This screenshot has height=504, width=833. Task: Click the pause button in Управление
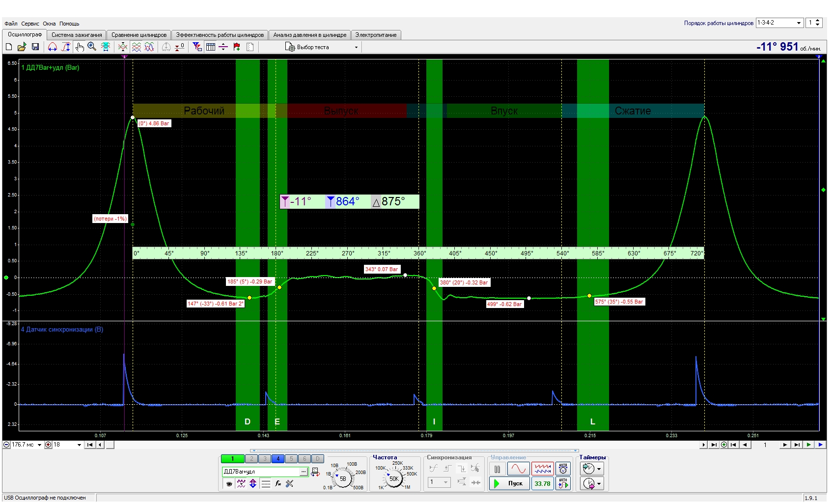[x=497, y=469]
